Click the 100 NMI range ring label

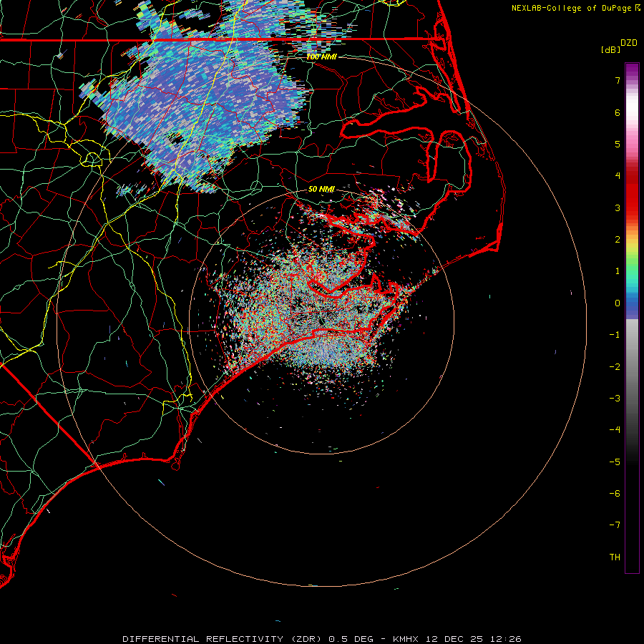pos(321,57)
